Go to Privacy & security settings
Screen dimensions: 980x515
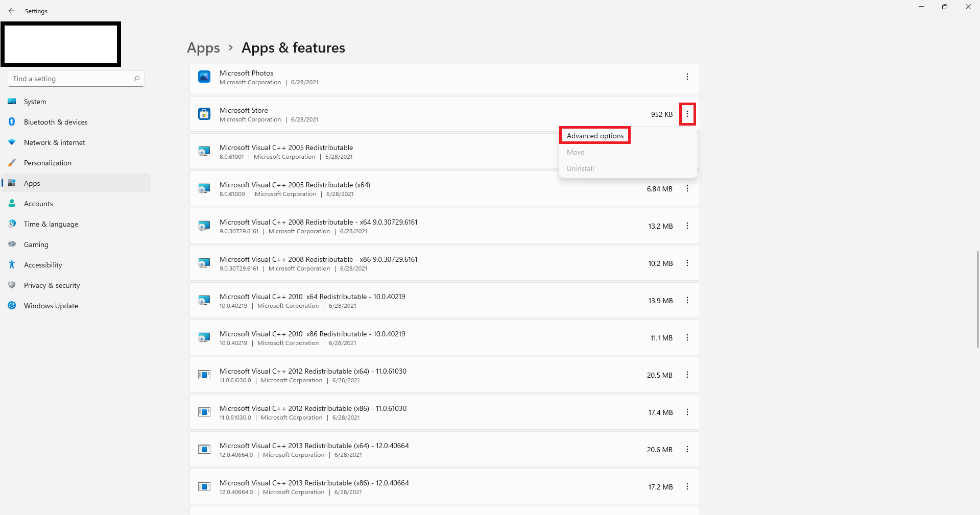[52, 285]
